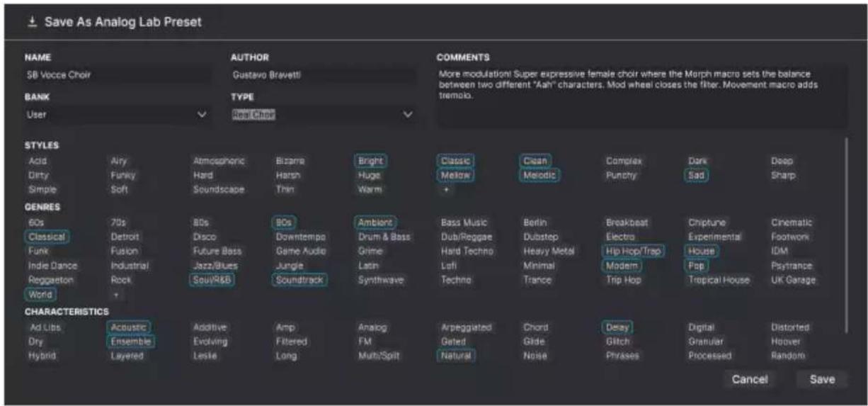The height and width of the screenshot is (406, 868).
Task: Add a new style with plus button
Action: (x=446, y=190)
